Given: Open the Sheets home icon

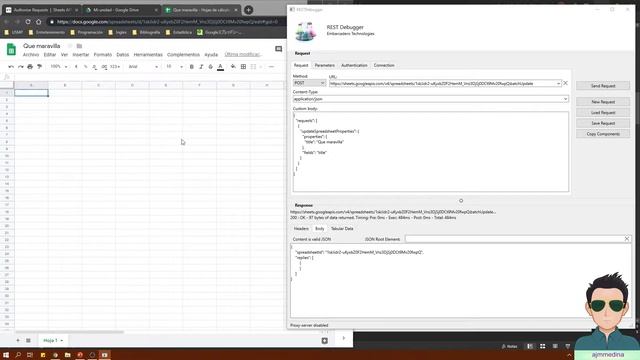Looking at the screenshot, I should click(x=11, y=49).
